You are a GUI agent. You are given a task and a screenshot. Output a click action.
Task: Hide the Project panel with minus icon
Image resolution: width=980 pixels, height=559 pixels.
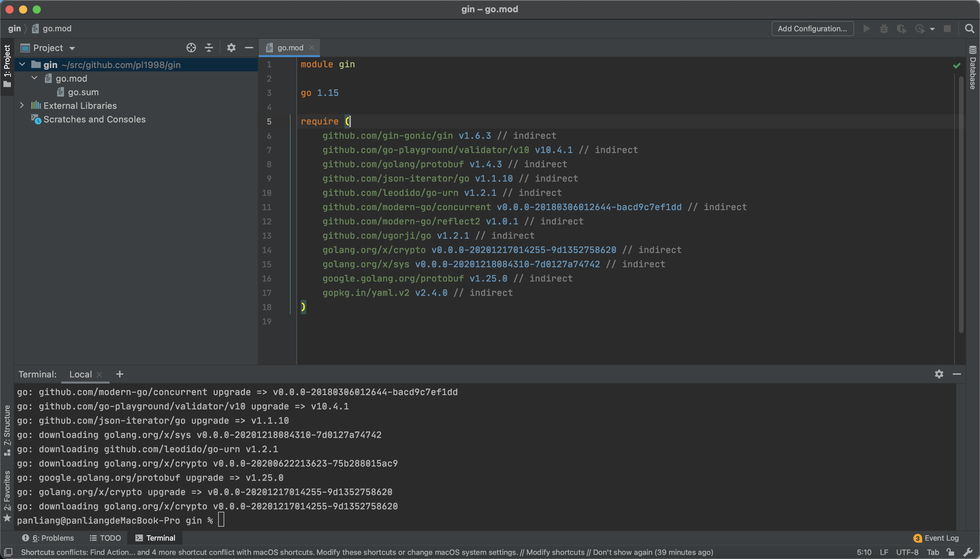(249, 48)
